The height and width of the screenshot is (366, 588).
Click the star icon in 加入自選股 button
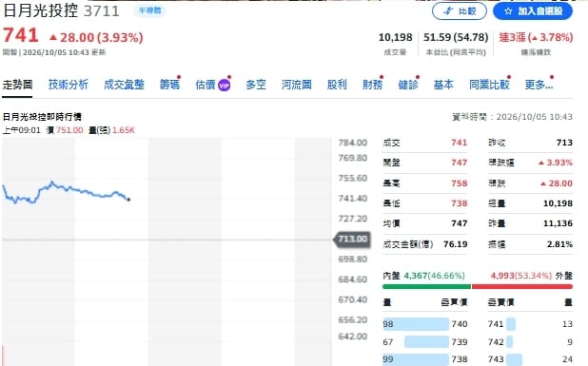tap(508, 11)
